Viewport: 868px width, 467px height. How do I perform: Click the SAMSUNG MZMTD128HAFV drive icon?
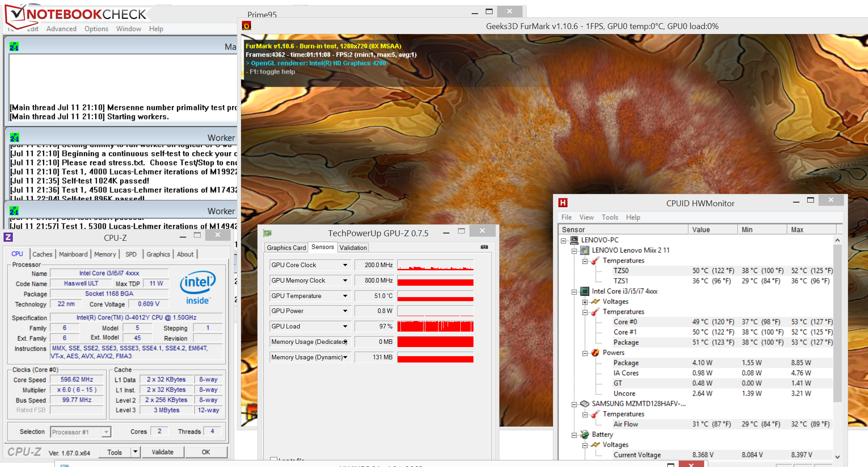click(585, 403)
